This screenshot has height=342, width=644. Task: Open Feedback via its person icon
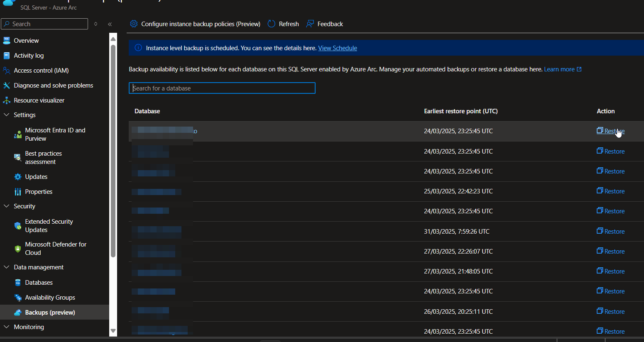(310, 24)
